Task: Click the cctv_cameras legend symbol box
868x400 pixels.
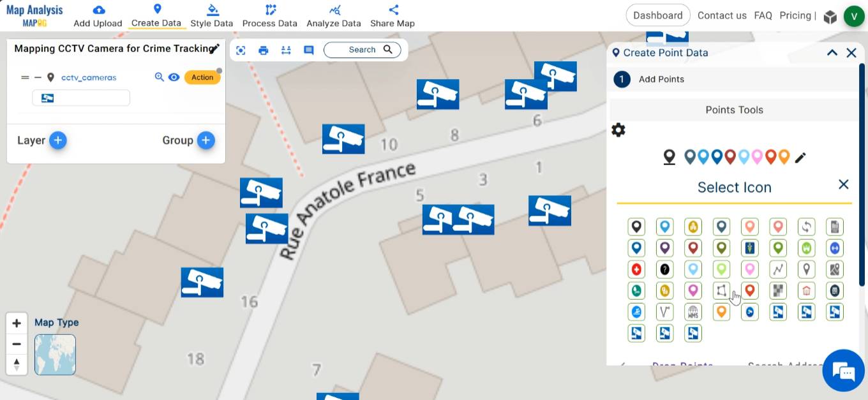Action: [81, 98]
